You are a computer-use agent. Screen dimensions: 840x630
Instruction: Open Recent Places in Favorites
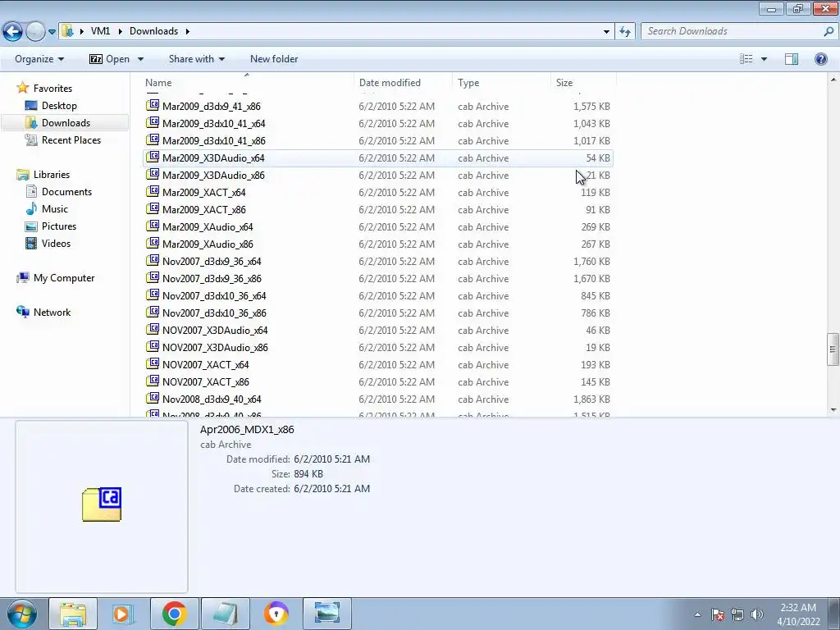(x=71, y=139)
